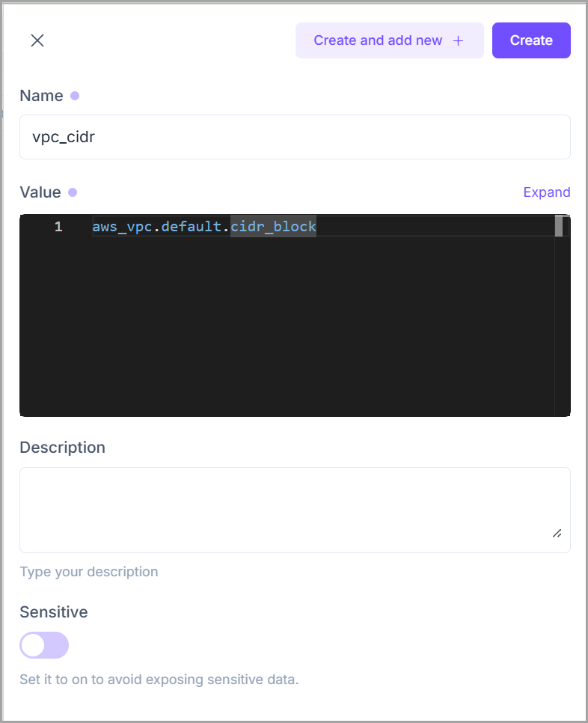The width and height of the screenshot is (588, 723).
Task: Click the Create and add new button
Action: (x=389, y=40)
